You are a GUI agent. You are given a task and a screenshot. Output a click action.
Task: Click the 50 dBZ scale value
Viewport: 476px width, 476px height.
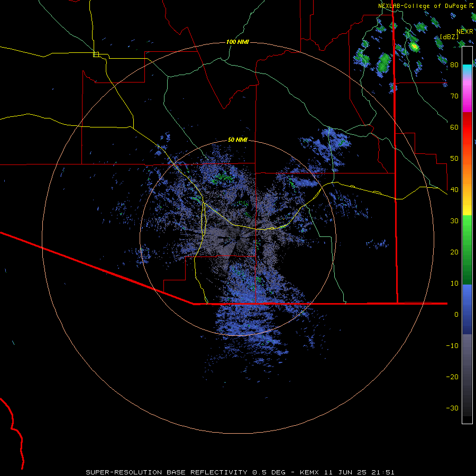[454, 159]
